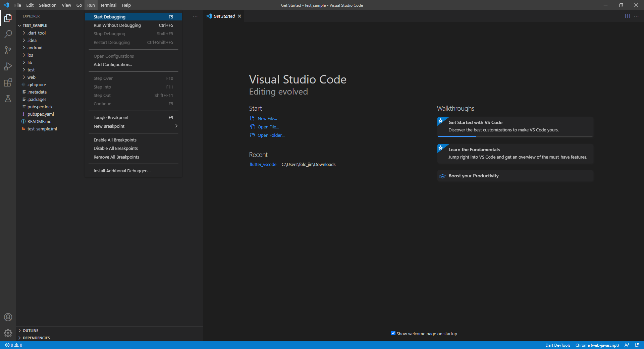
Task: Select Disable All Breakpoints
Action: (x=133, y=148)
